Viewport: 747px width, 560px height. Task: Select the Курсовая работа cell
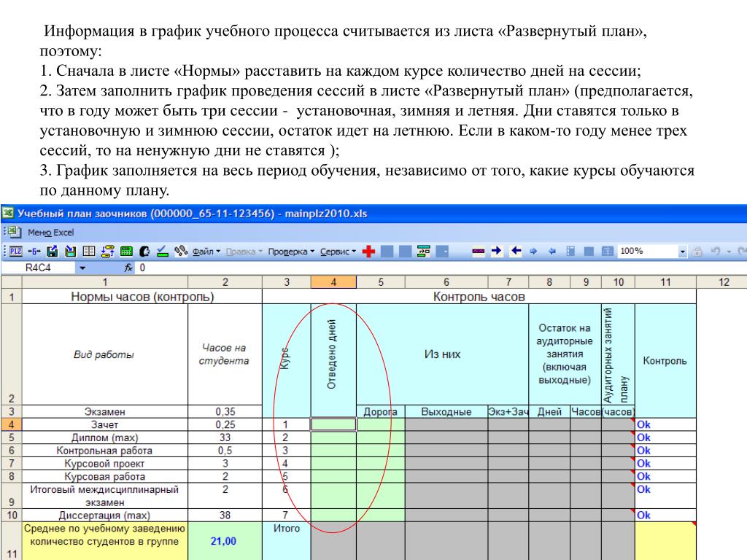coord(105,476)
